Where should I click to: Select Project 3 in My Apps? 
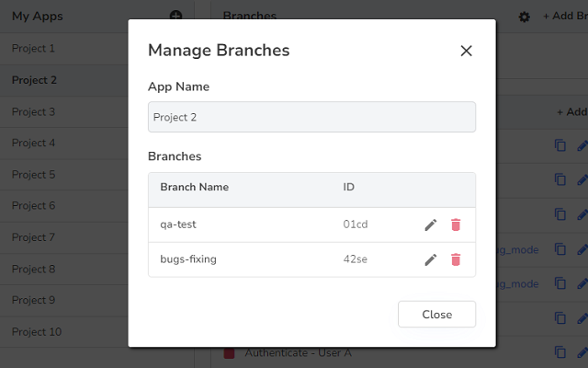tap(34, 111)
